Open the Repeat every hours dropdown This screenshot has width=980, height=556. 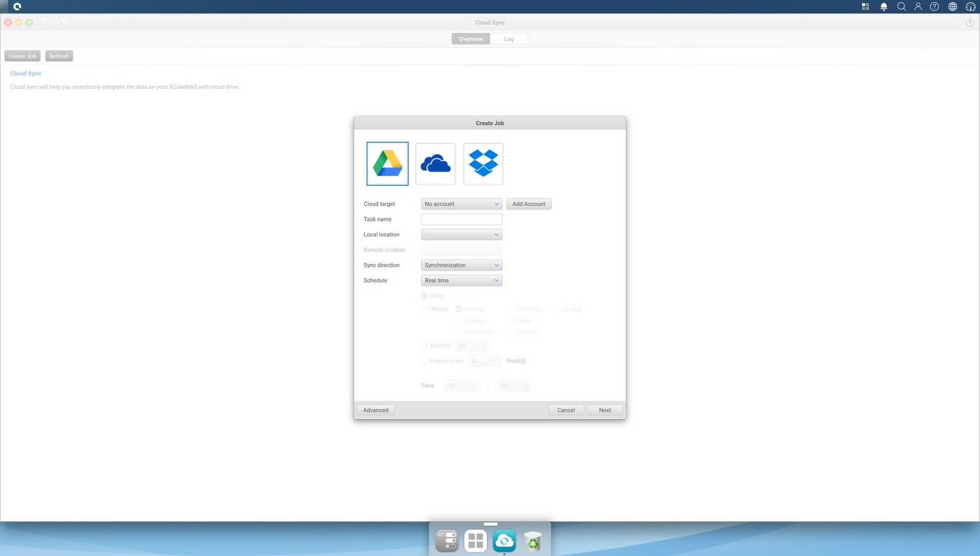[x=484, y=361]
